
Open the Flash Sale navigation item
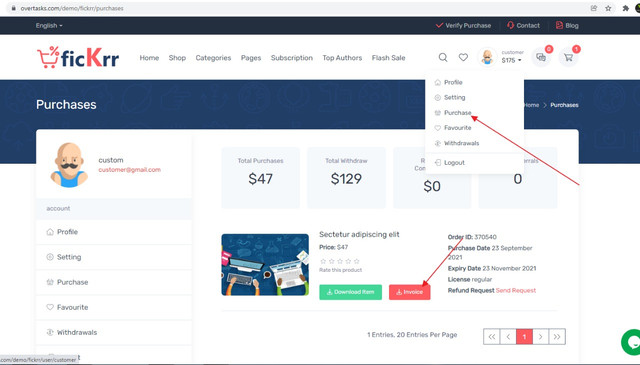pyautogui.click(x=388, y=58)
